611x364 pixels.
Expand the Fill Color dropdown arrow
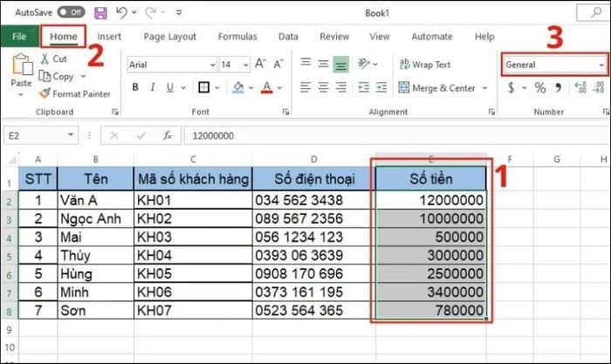pyautogui.click(x=251, y=88)
